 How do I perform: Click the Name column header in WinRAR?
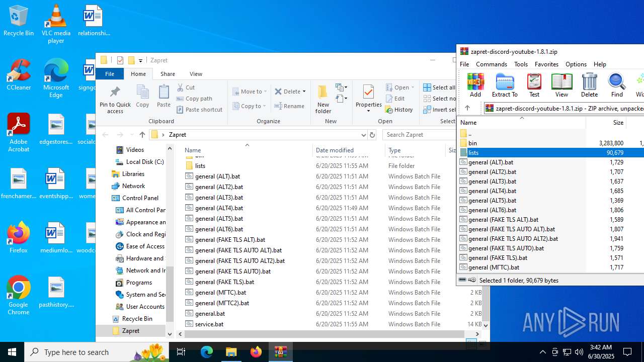[522, 122]
